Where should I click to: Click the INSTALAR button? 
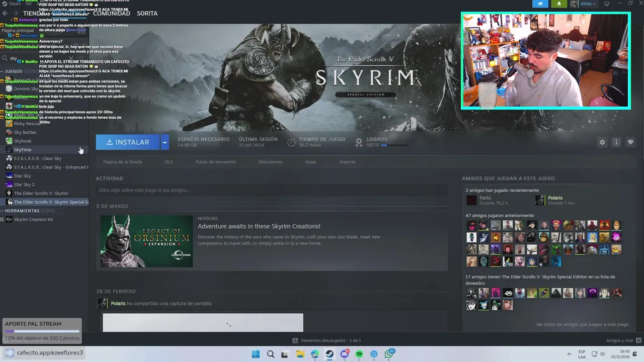click(x=128, y=142)
